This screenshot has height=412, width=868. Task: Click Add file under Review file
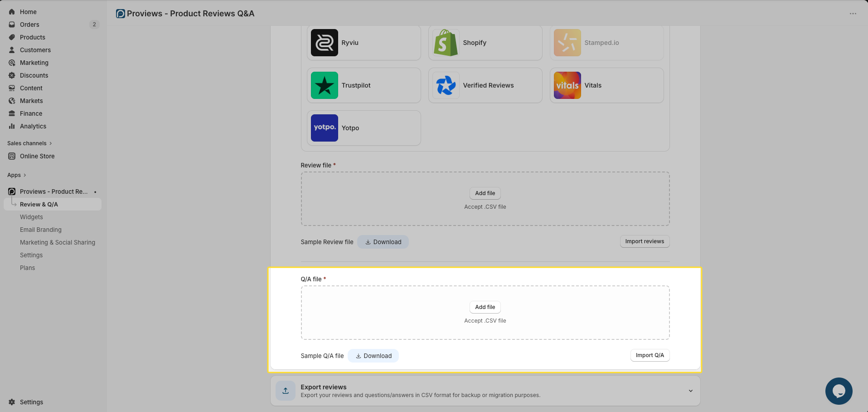pyautogui.click(x=485, y=193)
